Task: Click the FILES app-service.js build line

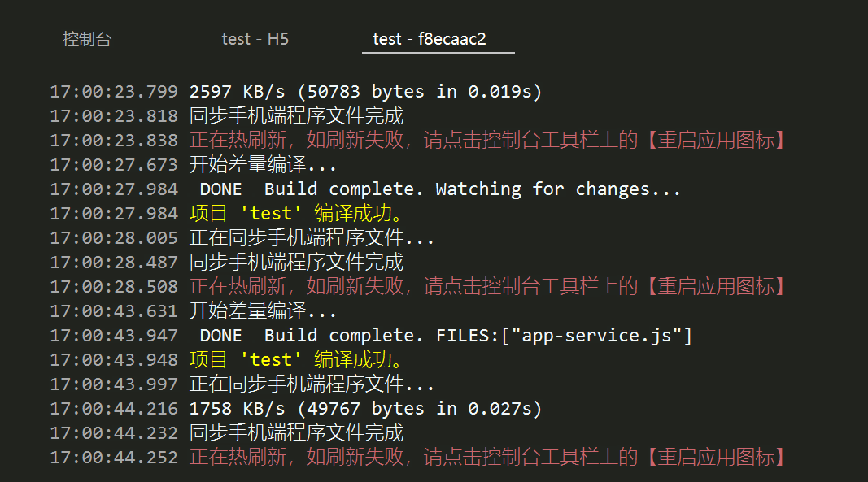Action: click(x=446, y=336)
